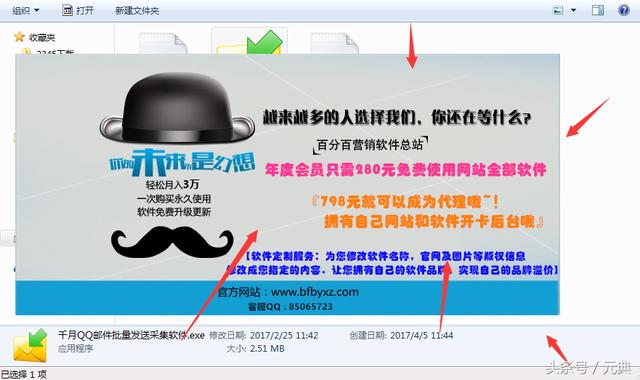Click the 年度会员只需280元 promotion text
The width and height of the screenshot is (640, 380).
click(x=405, y=169)
